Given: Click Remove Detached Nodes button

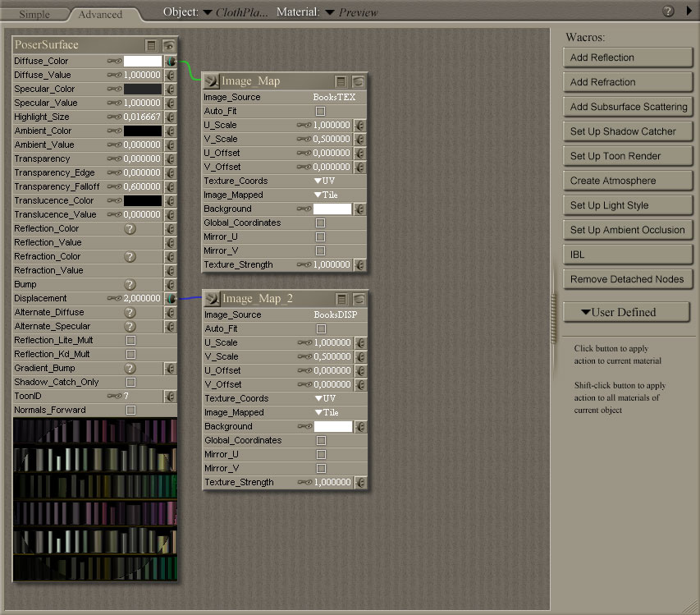Looking at the screenshot, I should pos(628,279).
